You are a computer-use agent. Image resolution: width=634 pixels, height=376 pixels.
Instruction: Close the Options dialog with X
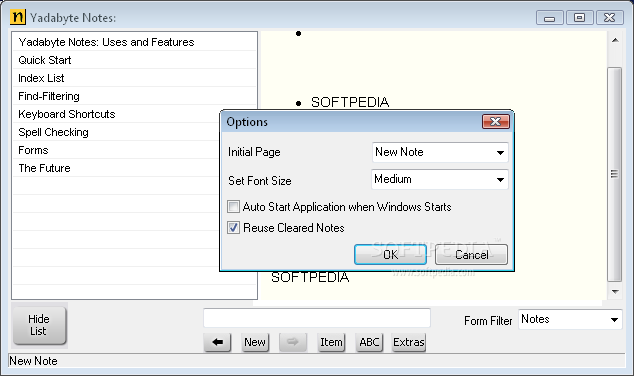click(x=495, y=121)
